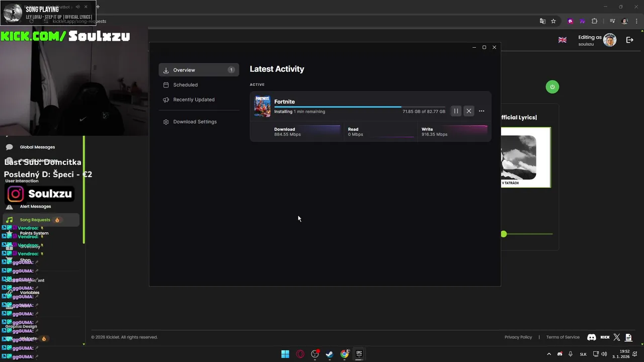Screen dimensions: 644x362
Task: Bookmark this page with the star icon
Action: pos(553,21)
